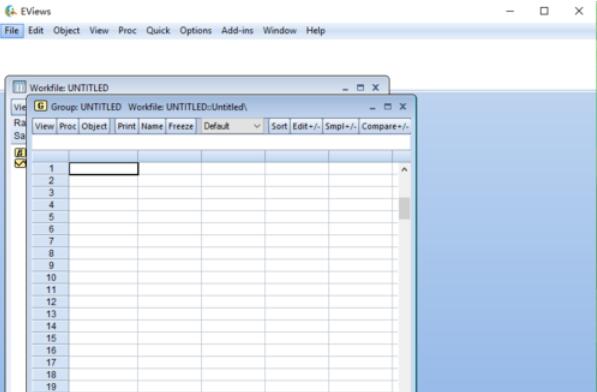Minimize the Group UNTITLED window
Image resolution: width=597 pixels, height=392 pixels.
pyautogui.click(x=372, y=107)
